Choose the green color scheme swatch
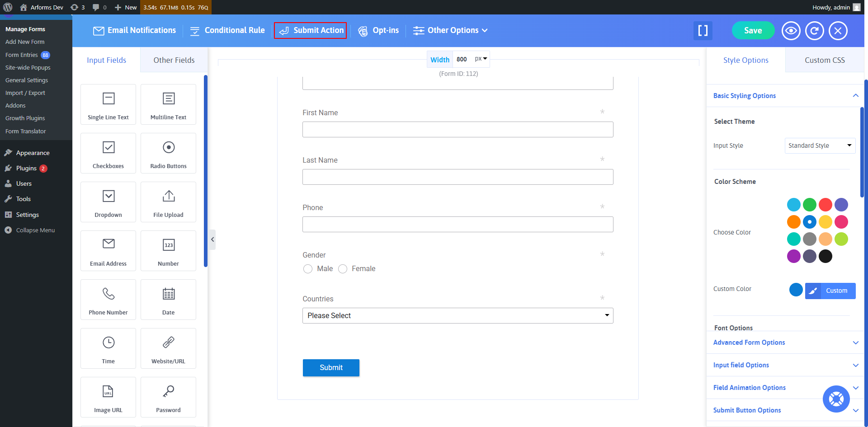 810,205
